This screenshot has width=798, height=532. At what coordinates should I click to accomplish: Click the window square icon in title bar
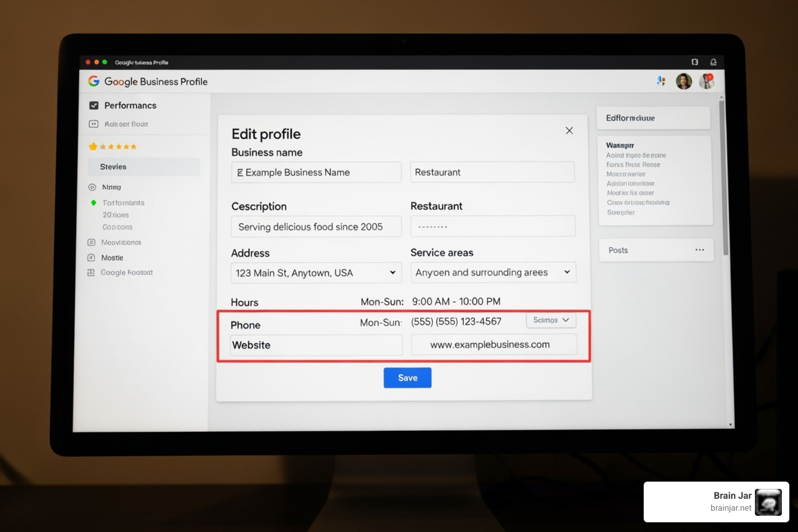coord(695,62)
